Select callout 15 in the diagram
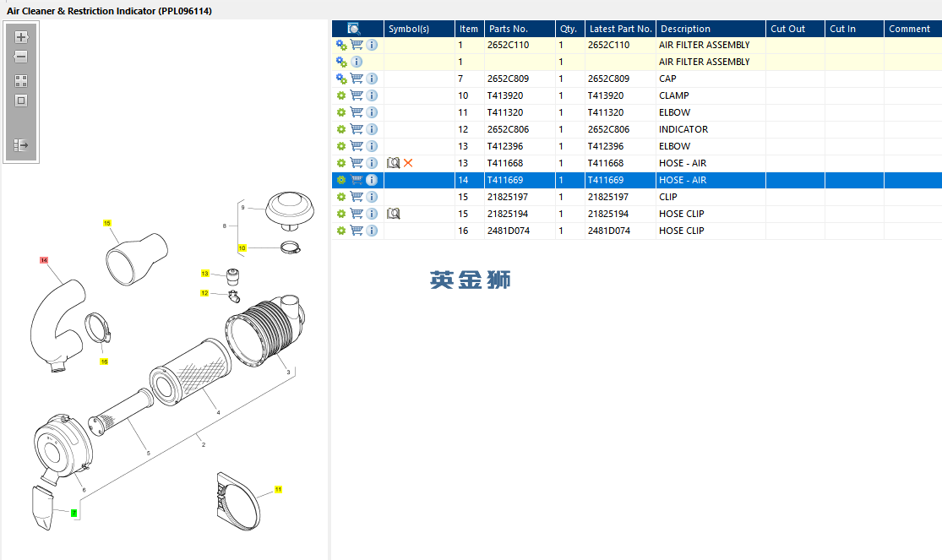The width and height of the screenshot is (942, 560). point(107,223)
